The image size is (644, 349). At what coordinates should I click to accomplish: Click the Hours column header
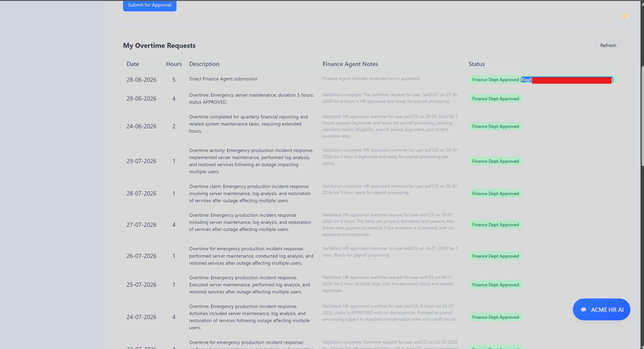click(174, 64)
